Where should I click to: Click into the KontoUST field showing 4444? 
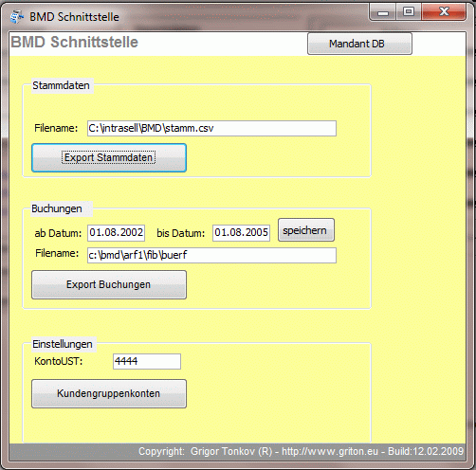[x=147, y=361]
